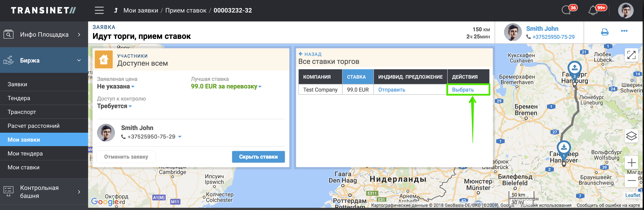The height and width of the screenshot is (210, 644).
Task: Click the print icon
Action: click(x=604, y=32)
